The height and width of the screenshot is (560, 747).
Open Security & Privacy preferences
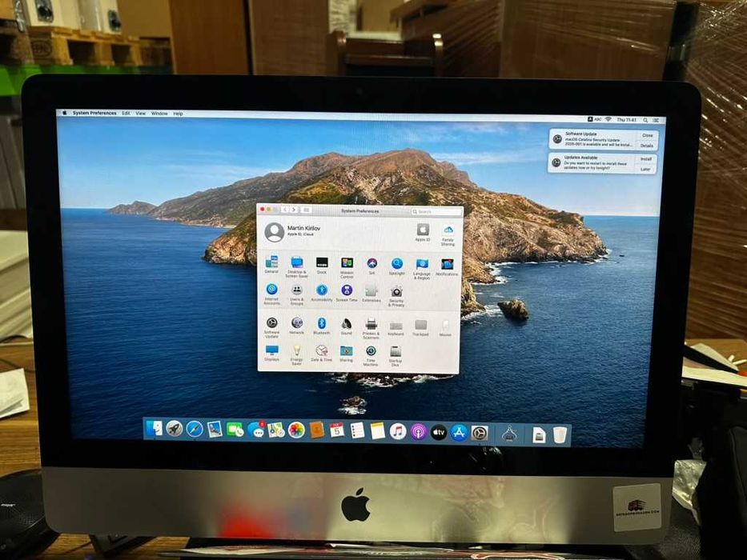click(x=396, y=296)
